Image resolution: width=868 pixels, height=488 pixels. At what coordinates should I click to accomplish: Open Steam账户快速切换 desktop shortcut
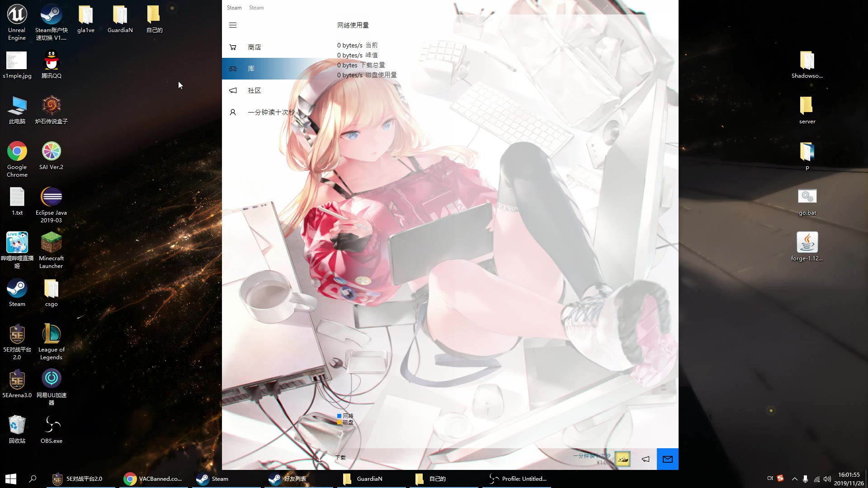(52, 22)
